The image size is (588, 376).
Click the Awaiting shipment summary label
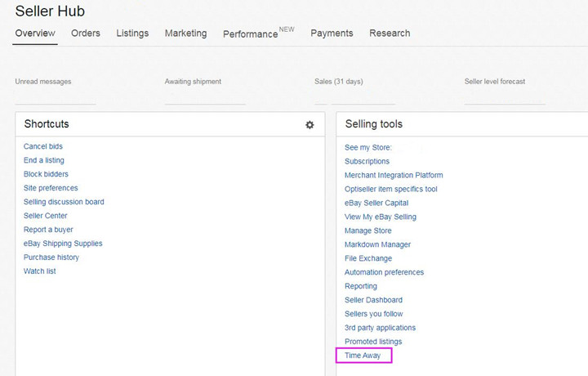193,82
